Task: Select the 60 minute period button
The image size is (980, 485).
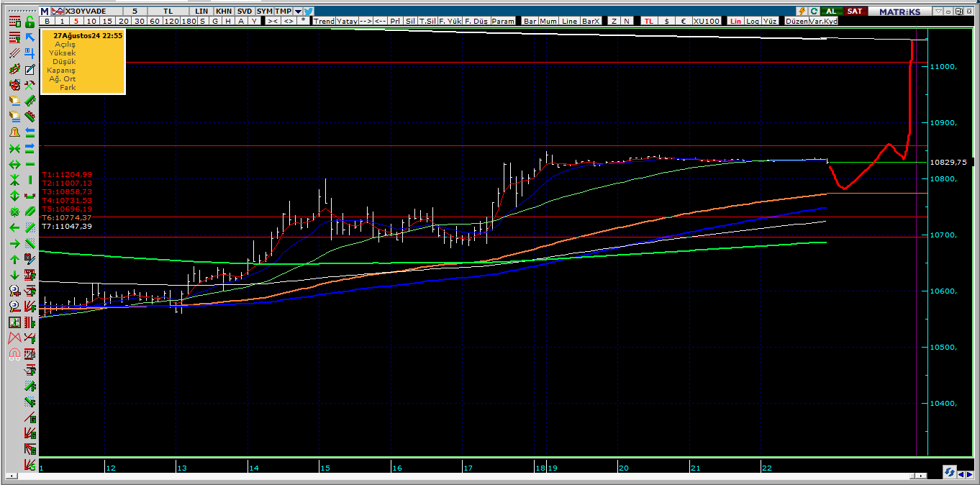Action: pos(154,21)
